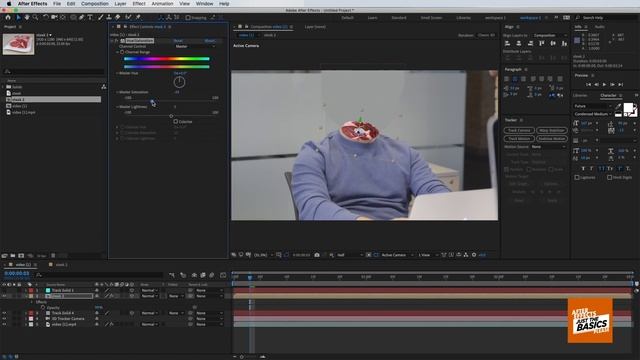Toggle the Ligatures checkbox

tap(577, 178)
